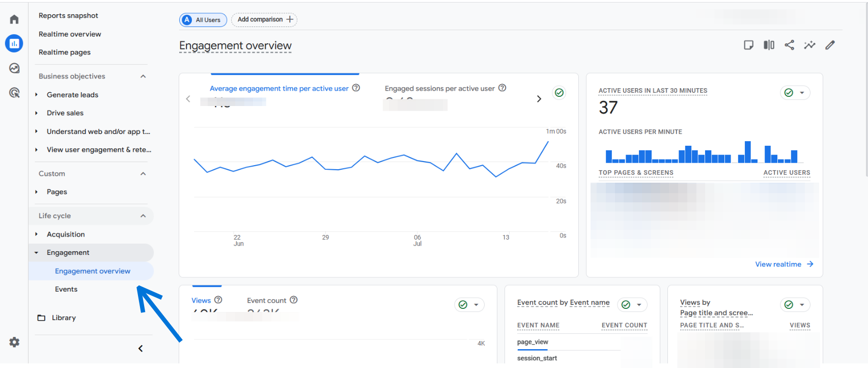Click green check status on engagement chart

(x=559, y=92)
